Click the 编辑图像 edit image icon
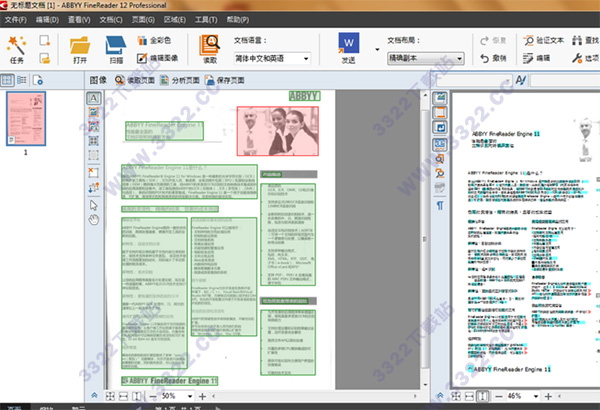Screen dimensions: 600x410 coord(142,58)
